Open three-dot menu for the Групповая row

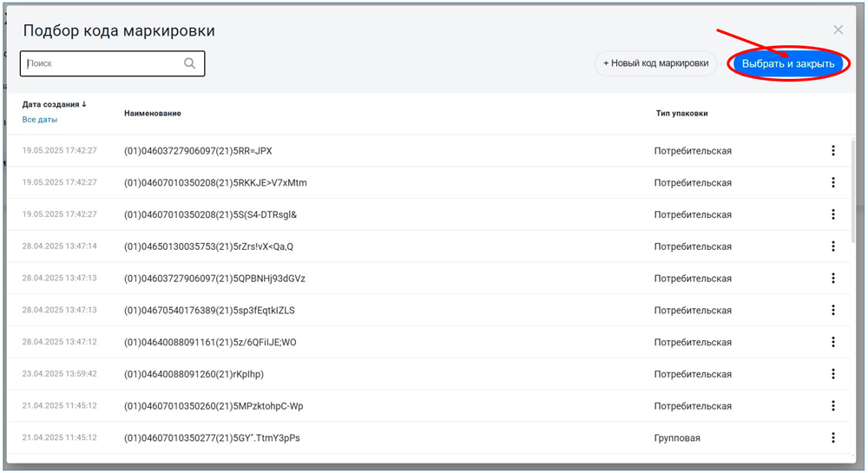click(x=832, y=438)
